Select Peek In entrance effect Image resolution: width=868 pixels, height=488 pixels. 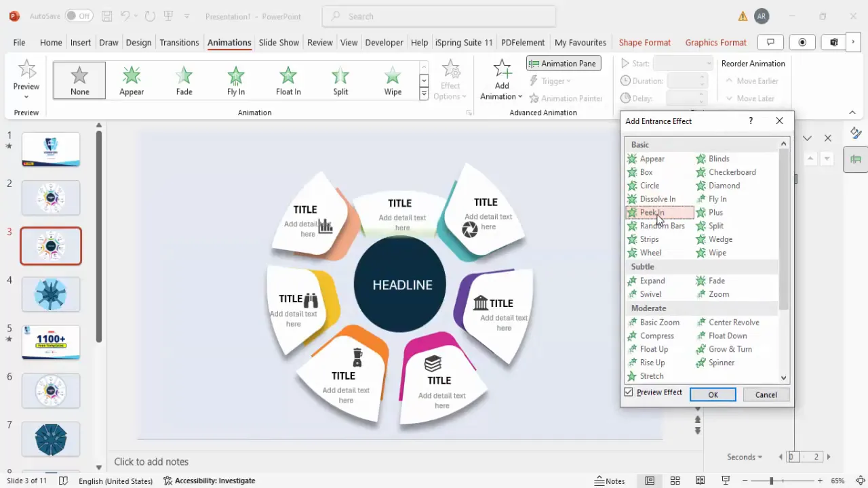pyautogui.click(x=659, y=212)
